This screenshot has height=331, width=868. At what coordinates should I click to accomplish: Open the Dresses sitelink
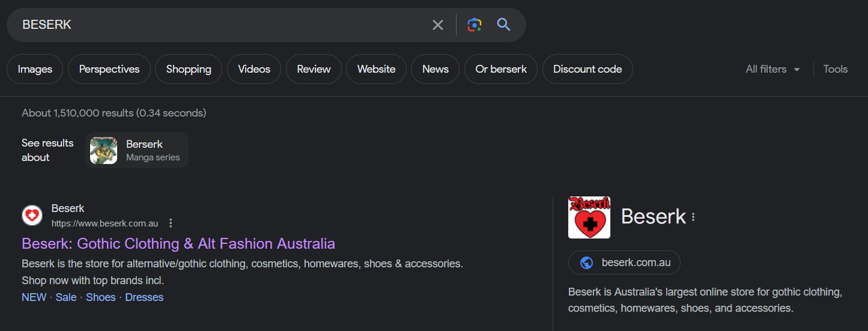pos(144,297)
